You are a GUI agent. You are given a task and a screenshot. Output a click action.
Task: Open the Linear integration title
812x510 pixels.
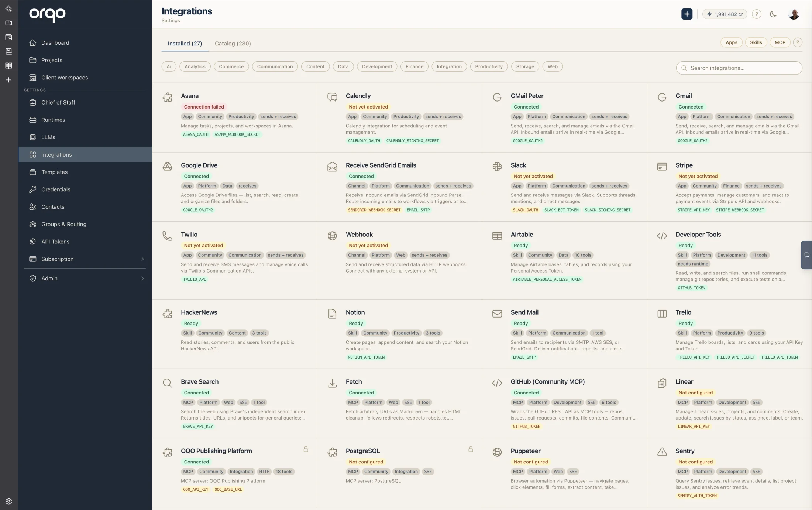coord(684,381)
